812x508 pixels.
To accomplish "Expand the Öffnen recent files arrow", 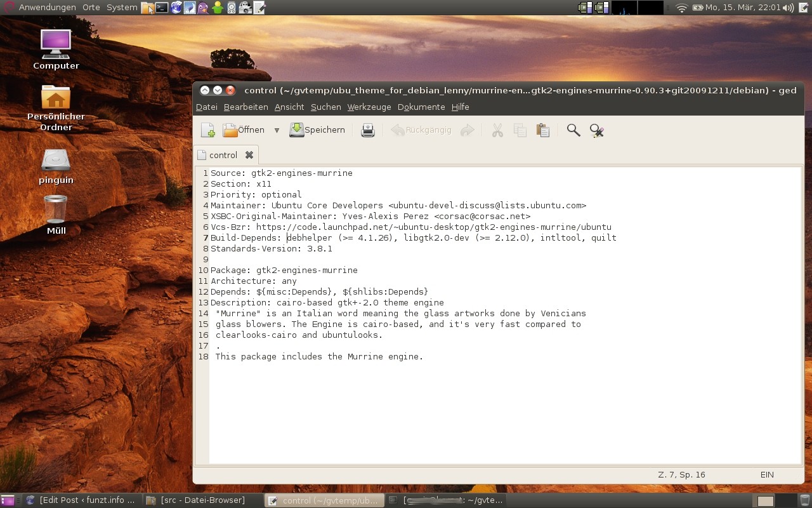I will pos(277,130).
